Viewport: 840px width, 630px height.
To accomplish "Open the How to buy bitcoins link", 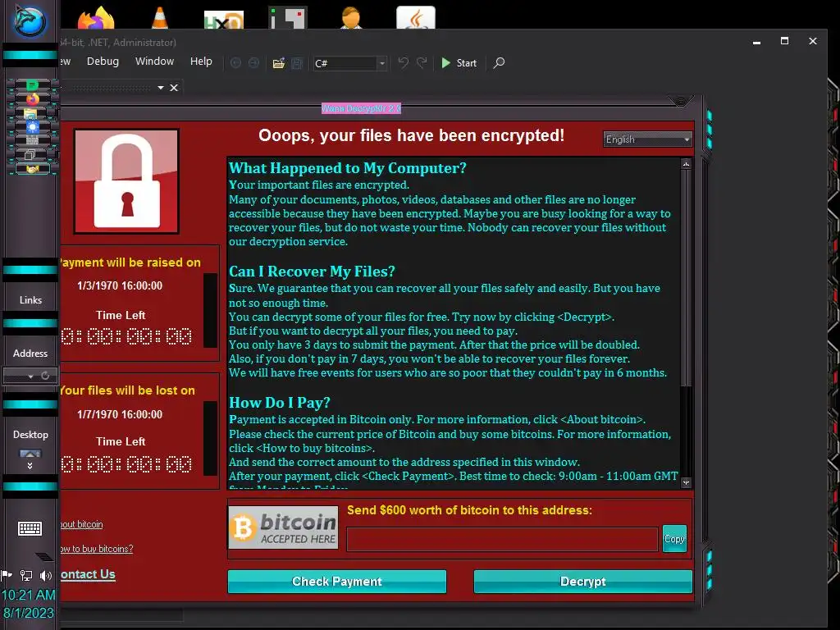I will pos(97,549).
